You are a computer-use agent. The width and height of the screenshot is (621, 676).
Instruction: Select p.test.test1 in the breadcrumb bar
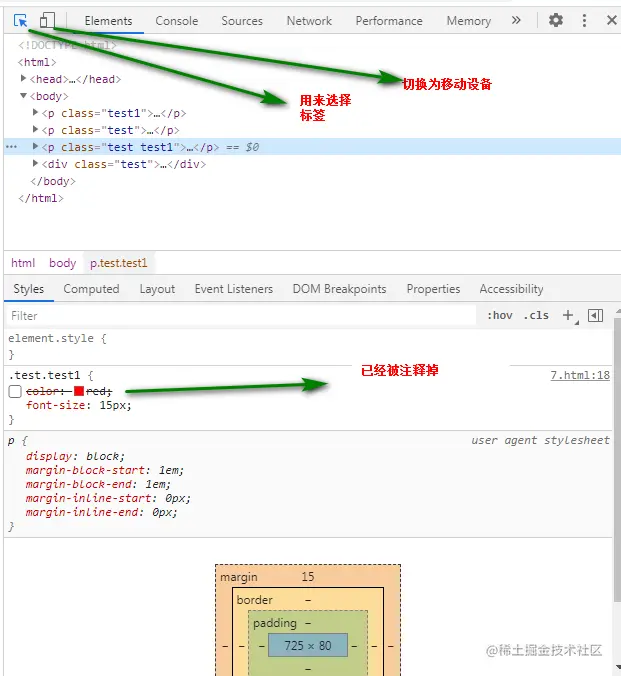tap(119, 263)
